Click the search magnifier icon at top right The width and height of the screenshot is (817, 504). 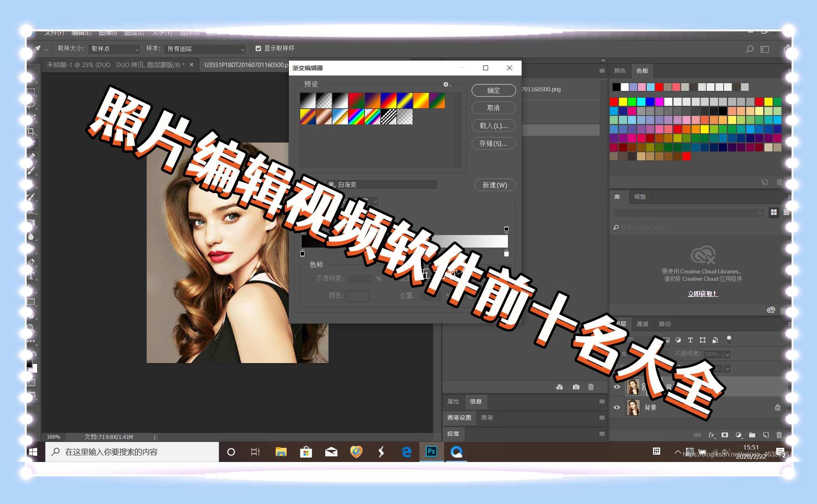pos(750,49)
